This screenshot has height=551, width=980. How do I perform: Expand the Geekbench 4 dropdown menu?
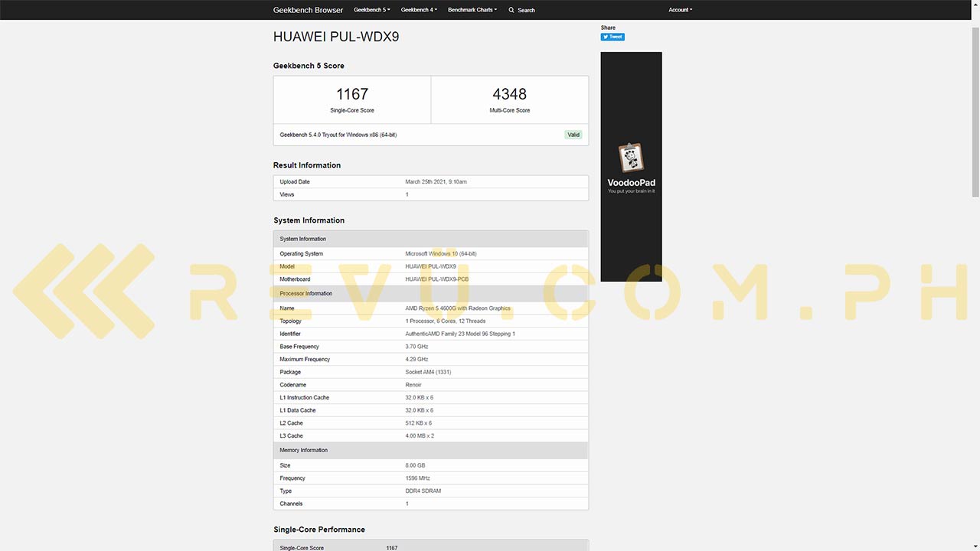[x=418, y=10]
